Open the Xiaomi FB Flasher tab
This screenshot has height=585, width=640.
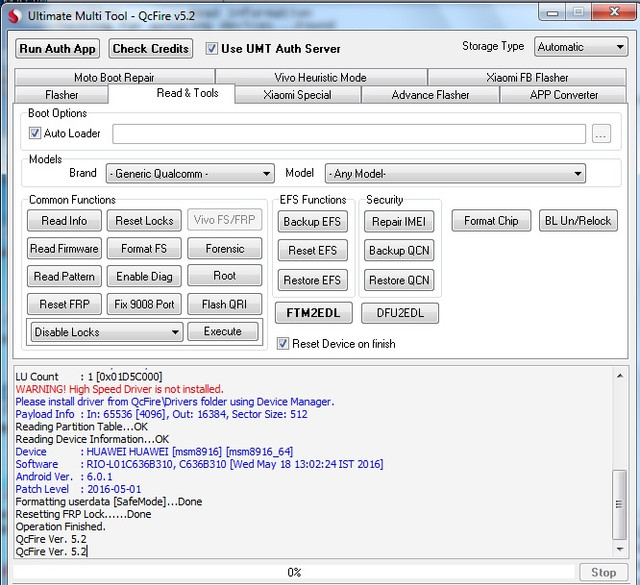tap(527, 77)
